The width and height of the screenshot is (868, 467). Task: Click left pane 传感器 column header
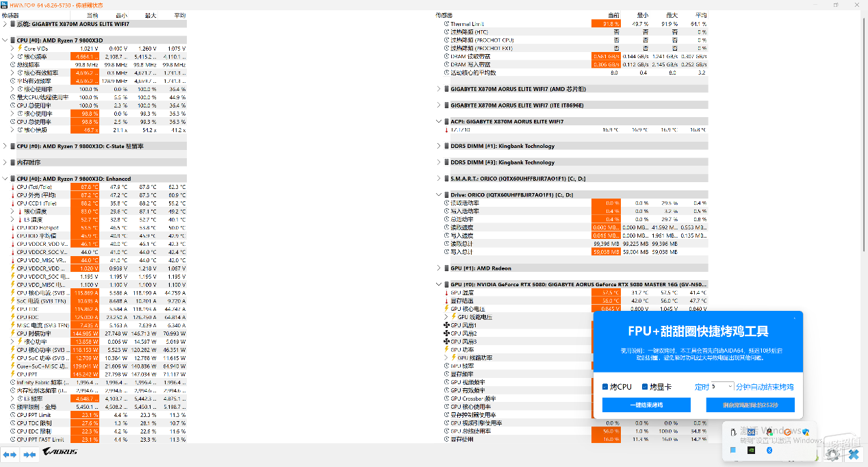pyautogui.click(x=10, y=15)
